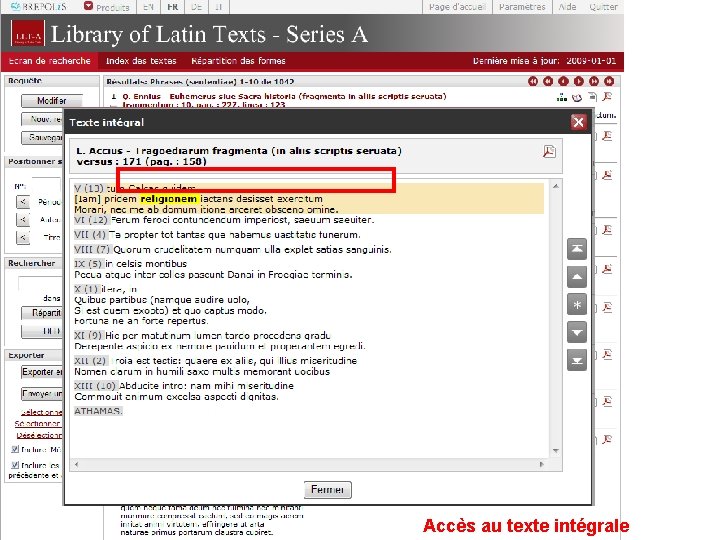Open Paramètres
The width and height of the screenshot is (720, 540).
[x=522, y=7]
